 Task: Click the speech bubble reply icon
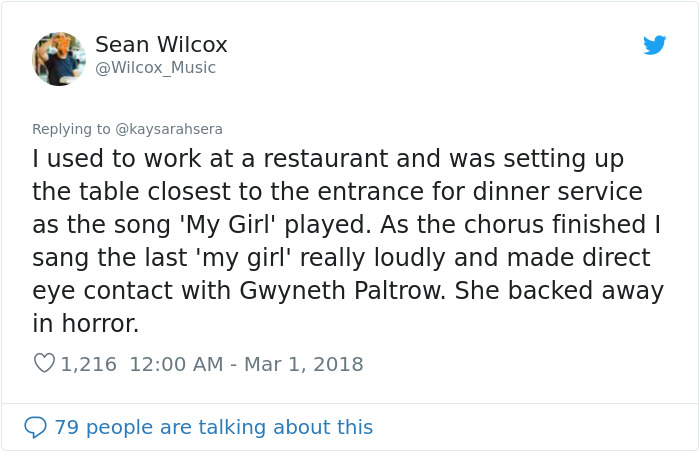35,427
